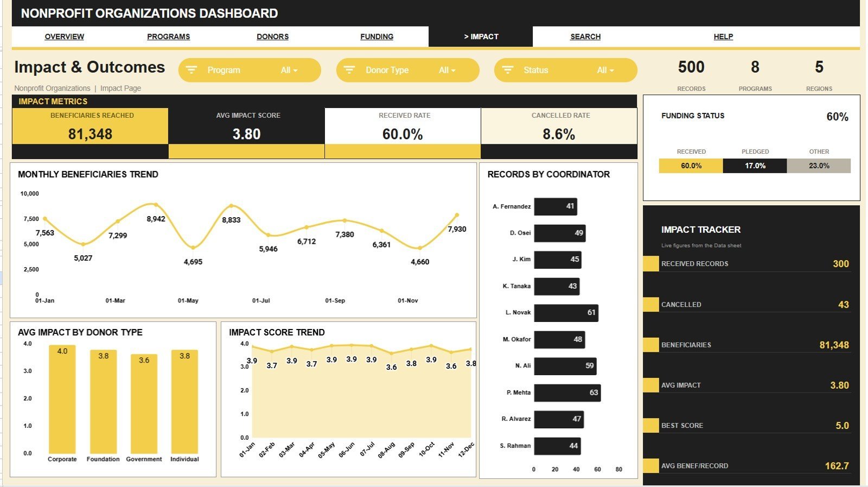
Task: Click the 5,027 data label on trend
Action: click(x=83, y=258)
